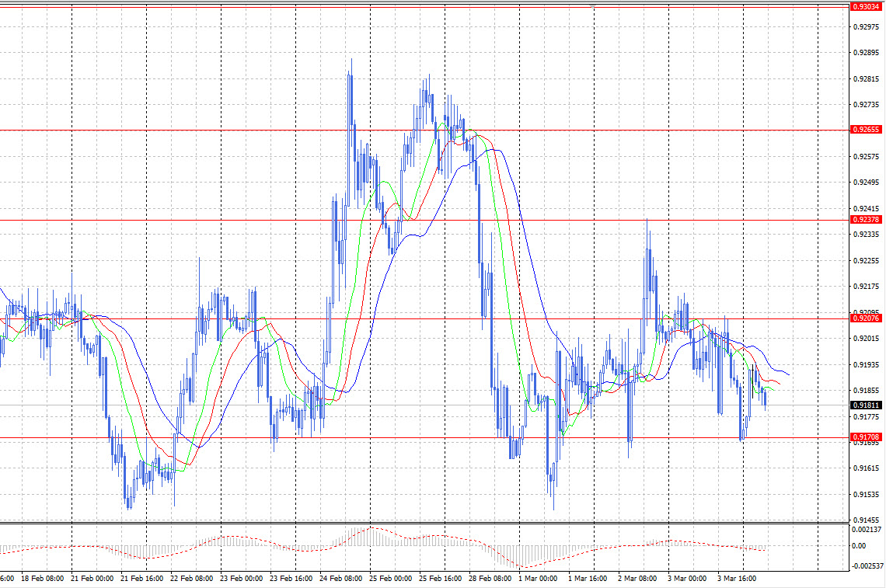Click the 21 Feb 16:00 time label

coord(141,579)
